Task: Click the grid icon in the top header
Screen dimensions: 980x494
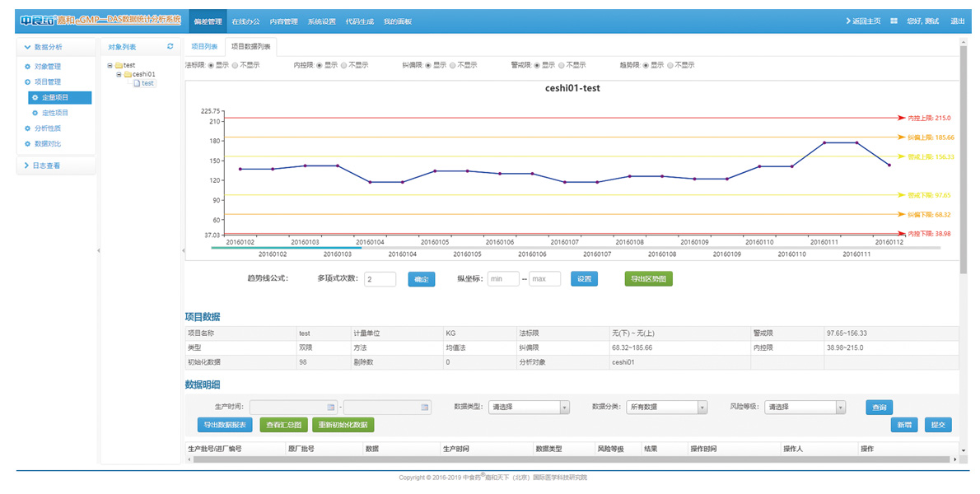Action: pos(894,21)
